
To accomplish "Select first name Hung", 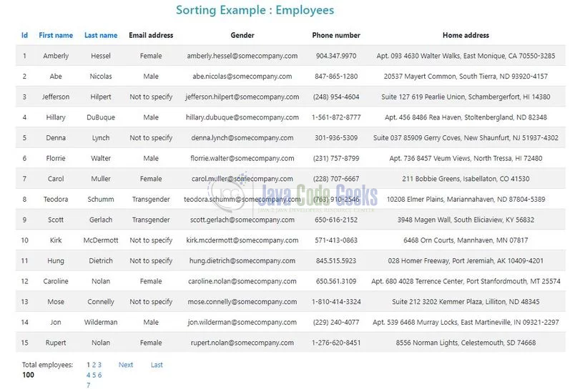I will pyautogui.click(x=56, y=261).
